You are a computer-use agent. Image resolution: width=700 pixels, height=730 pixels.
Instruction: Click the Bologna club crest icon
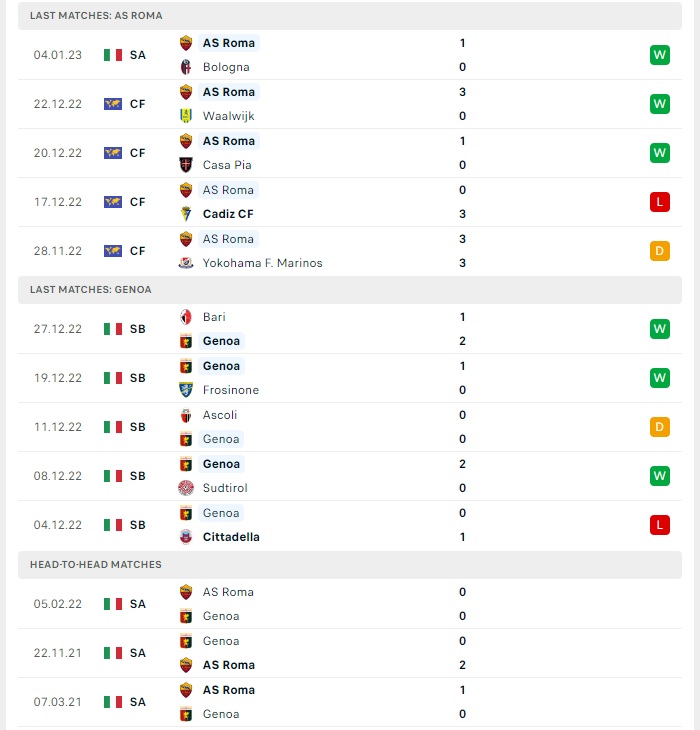pyautogui.click(x=186, y=67)
